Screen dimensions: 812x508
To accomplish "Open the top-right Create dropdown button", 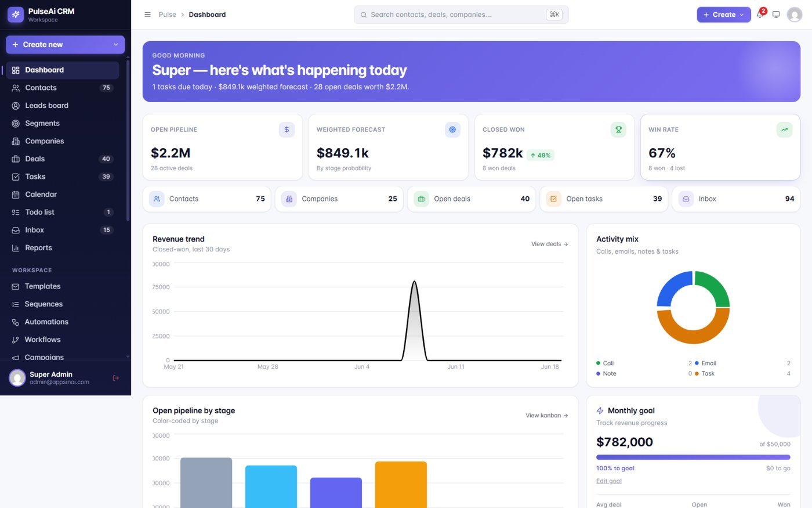I will tap(724, 15).
